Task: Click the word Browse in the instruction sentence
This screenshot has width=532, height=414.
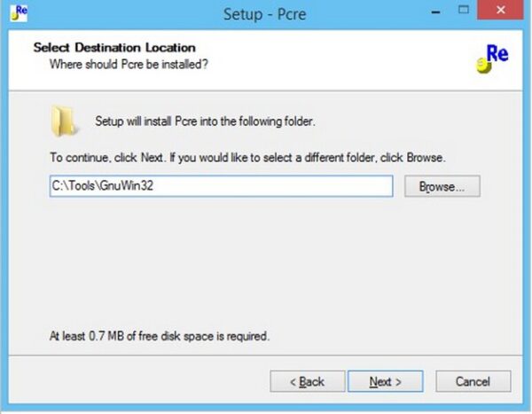Action: tap(425, 158)
